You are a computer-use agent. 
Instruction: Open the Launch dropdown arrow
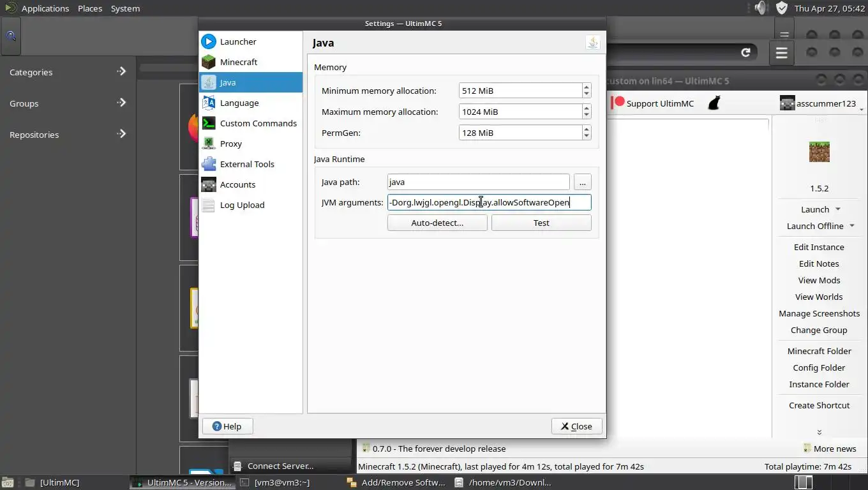(x=838, y=209)
